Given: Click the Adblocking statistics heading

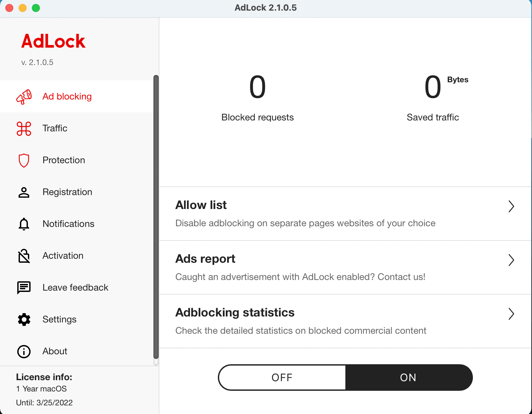Looking at the screenshot, I should point(235,312).
